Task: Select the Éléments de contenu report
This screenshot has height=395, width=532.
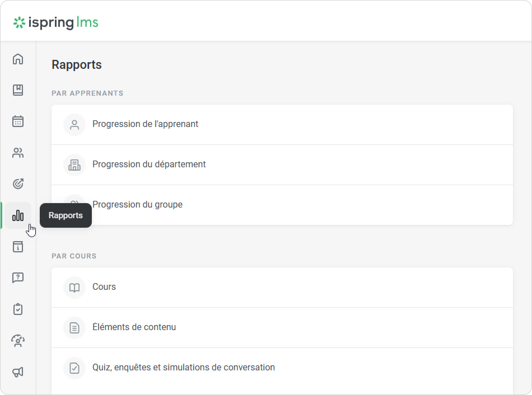Action: [134, 327]
